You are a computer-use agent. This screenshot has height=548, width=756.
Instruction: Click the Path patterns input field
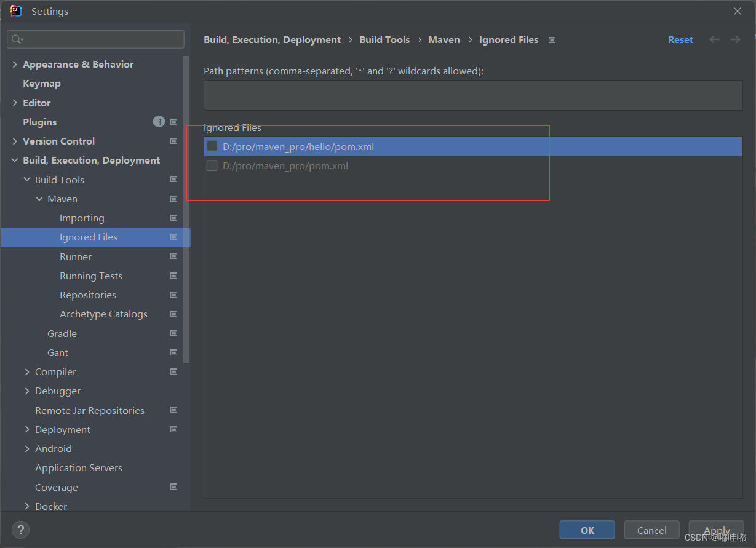click(473, 95)
